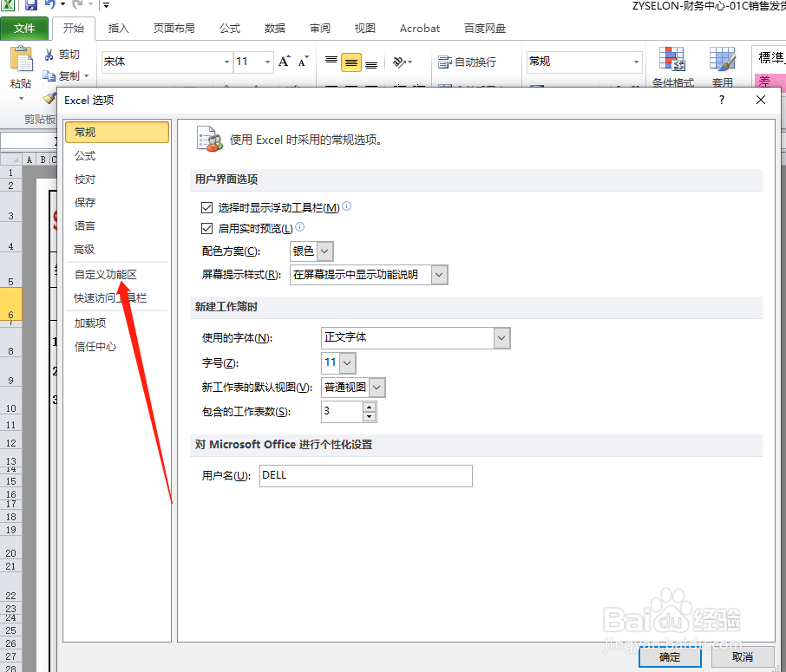
Task: Click the Paste clipboard icon
Action: pyautogui.click(x=21, y=59)
